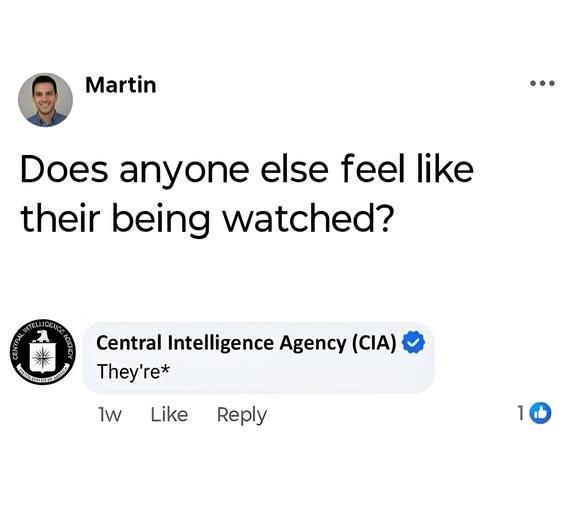
Task: Click the blue verified checkmark badge
Action: pyautogui.click(x=413, y=342)
